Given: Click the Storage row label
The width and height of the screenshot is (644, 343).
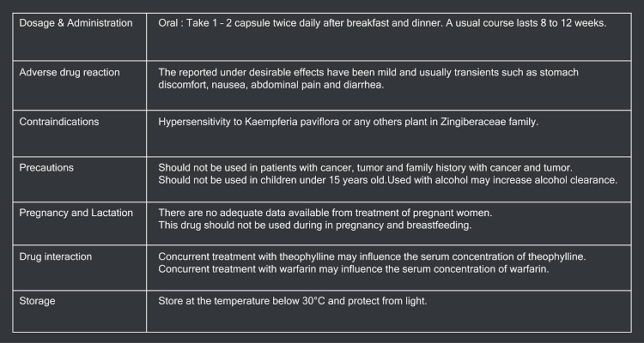Looking at the screenshot, I should pyautogui.click(x=37, y=301).
